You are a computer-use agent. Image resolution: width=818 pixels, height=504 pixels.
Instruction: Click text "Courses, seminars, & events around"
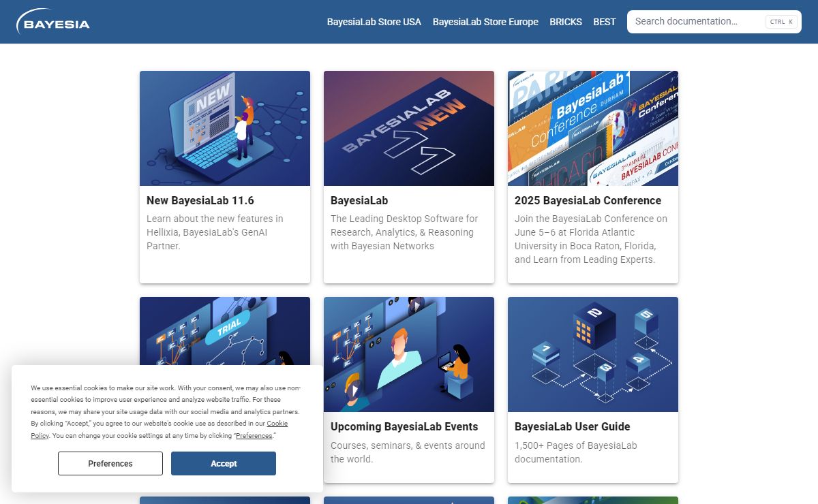click(x=408, y=445)
